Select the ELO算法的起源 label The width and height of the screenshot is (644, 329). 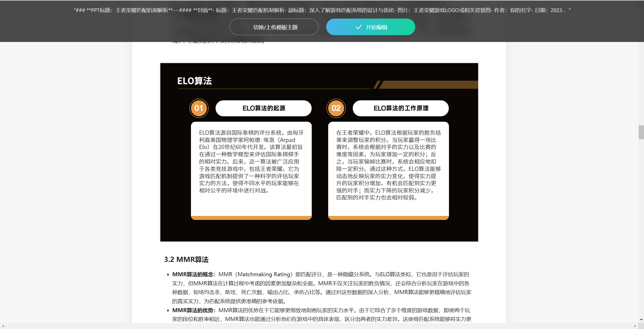(263, 108)
